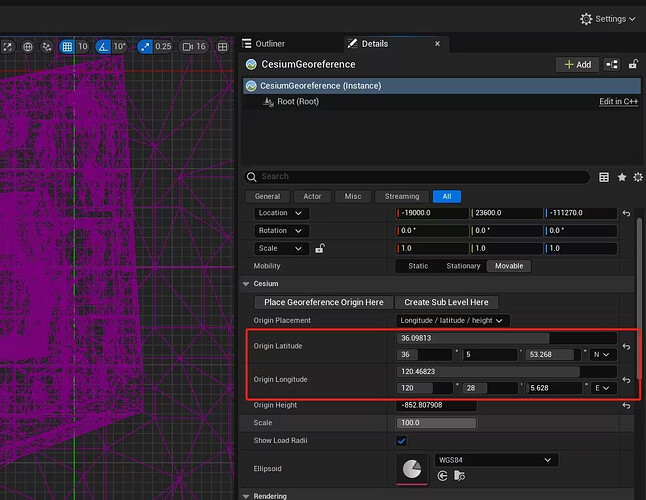Browse to Ellipsoid asset in Content Browser
This screenshot has height=500, width=646.
tap(461, 478)
